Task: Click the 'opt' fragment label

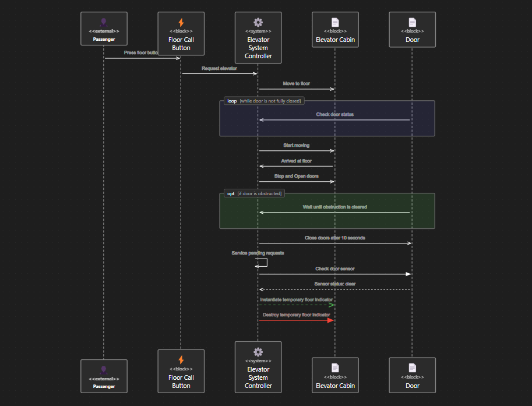Action: click(231, 193)
